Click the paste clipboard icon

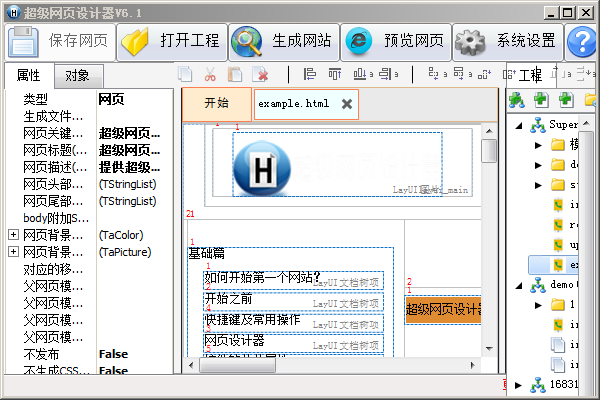click(235, 74)
